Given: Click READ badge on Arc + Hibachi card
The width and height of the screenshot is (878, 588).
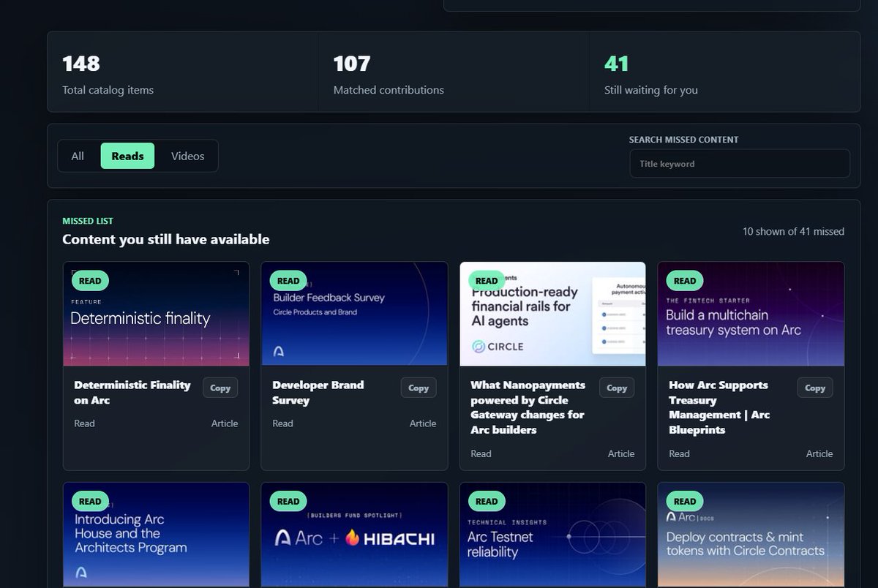Looking at the screenshot, I should (x=288, y=502).
